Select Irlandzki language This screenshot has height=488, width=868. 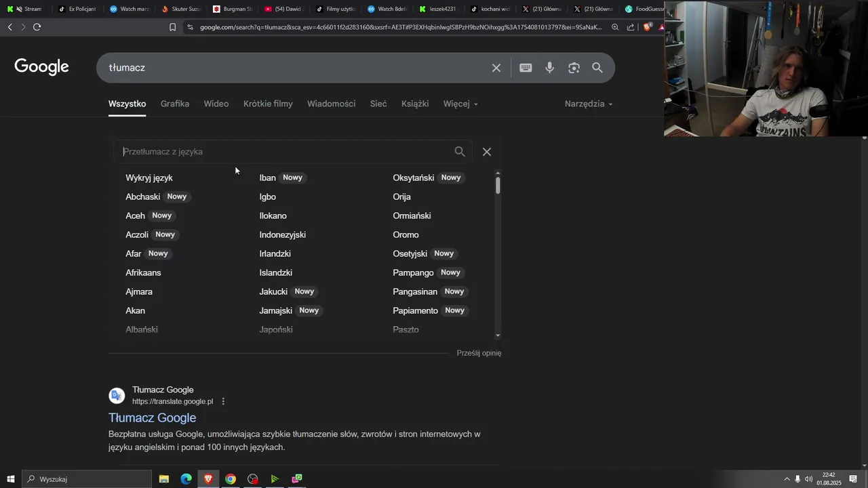pos(275,253)
